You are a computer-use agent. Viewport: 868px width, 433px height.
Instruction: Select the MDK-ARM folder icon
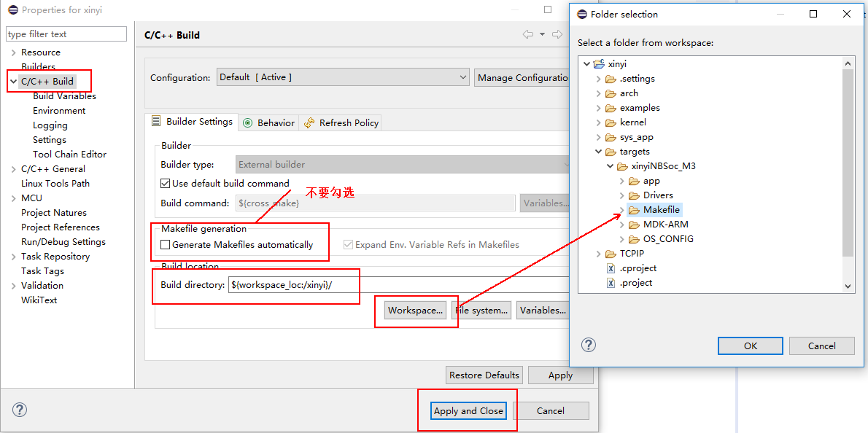634,225
